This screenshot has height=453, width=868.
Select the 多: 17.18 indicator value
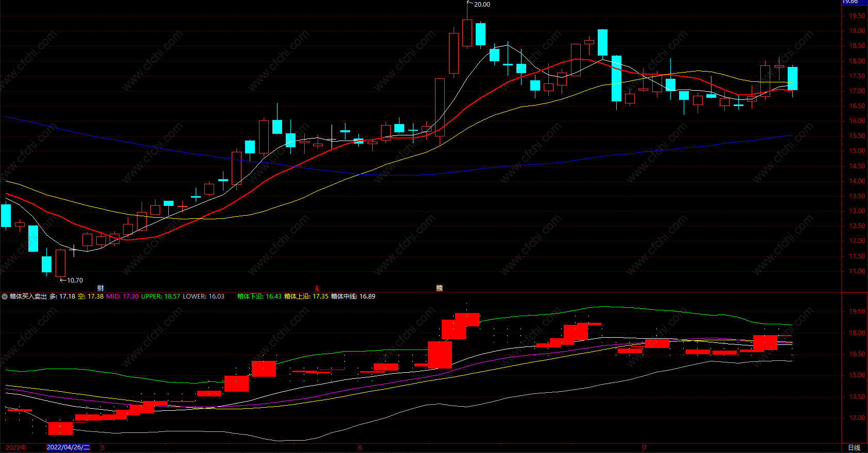[x=62, y=297]
